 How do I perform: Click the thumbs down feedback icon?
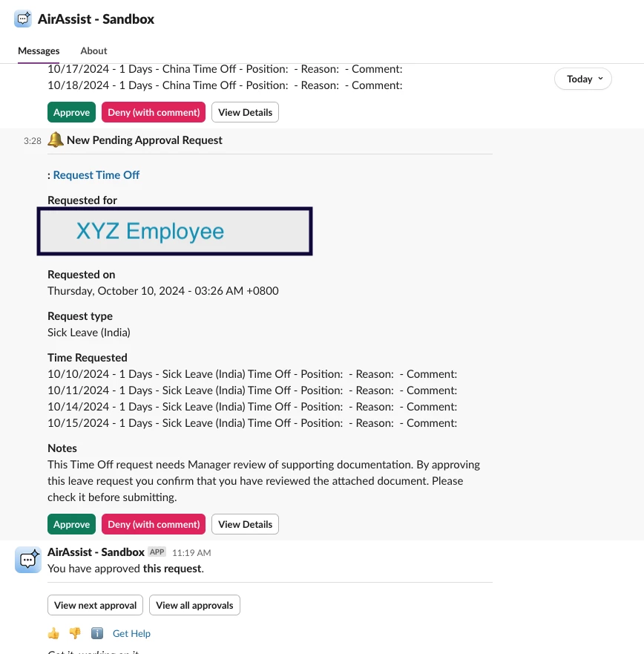75,633
